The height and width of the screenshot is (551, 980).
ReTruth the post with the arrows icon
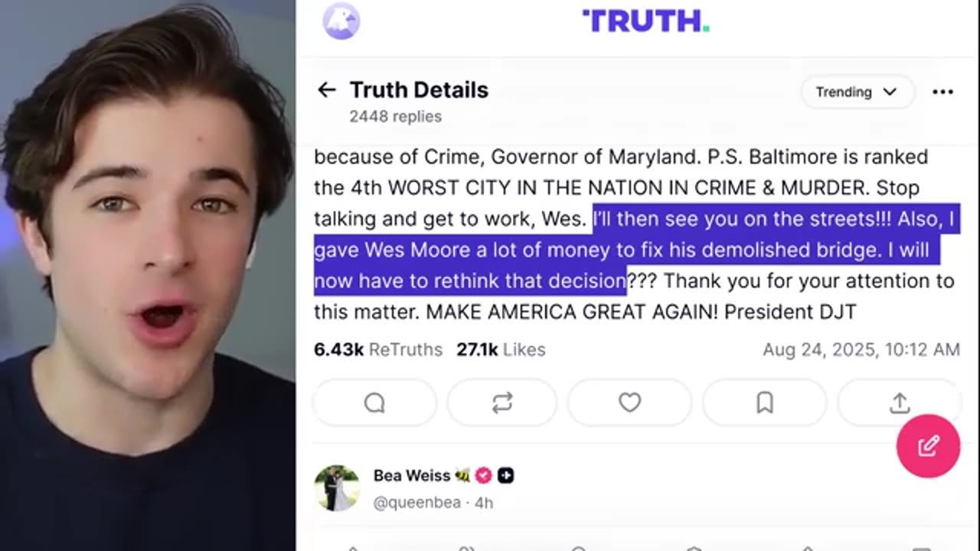coord(502,403)
